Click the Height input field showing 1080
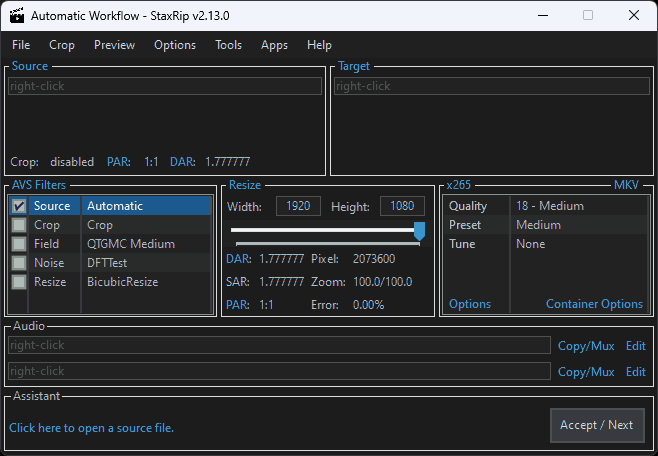 click(402, 206)
